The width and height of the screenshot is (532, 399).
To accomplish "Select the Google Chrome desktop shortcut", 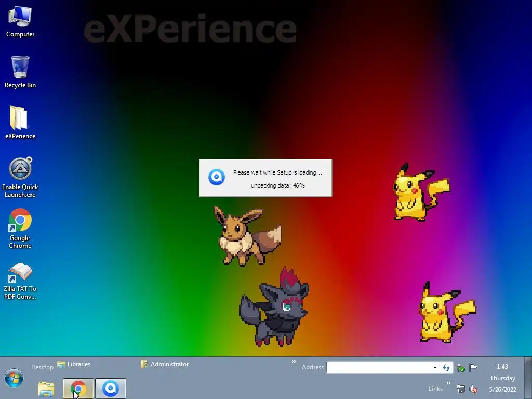I will (20, 229).
